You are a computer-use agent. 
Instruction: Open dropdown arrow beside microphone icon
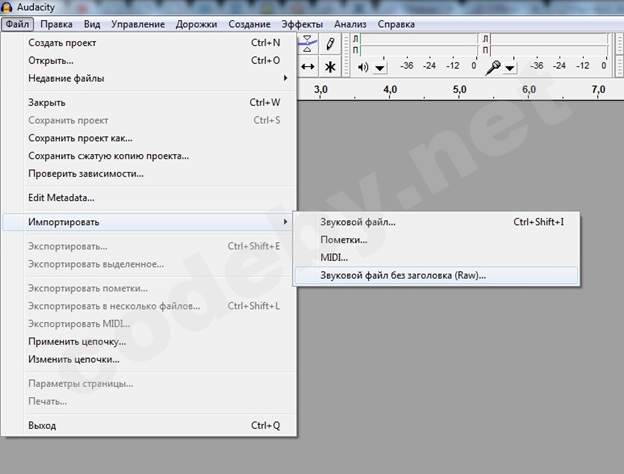tap(510, 68)
